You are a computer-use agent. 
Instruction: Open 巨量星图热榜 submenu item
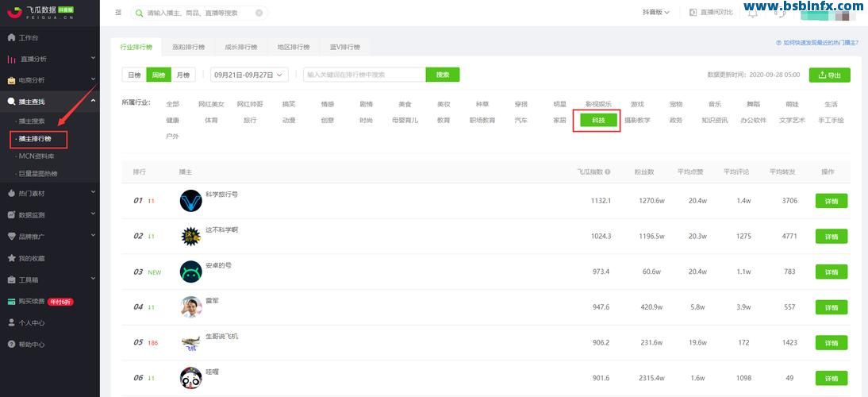38,174
